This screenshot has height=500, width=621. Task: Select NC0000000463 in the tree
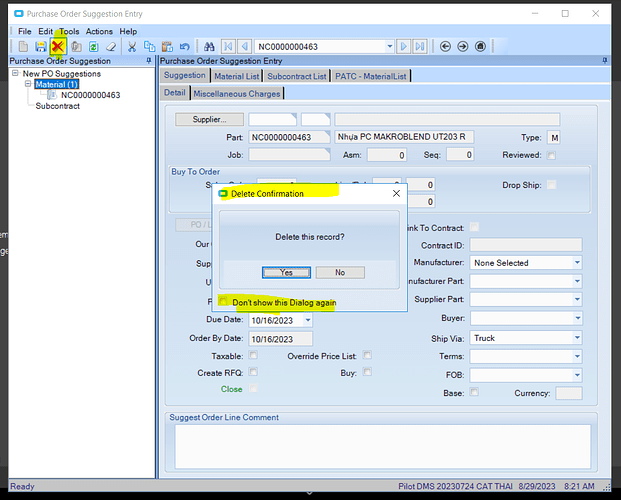coord(90,96)
